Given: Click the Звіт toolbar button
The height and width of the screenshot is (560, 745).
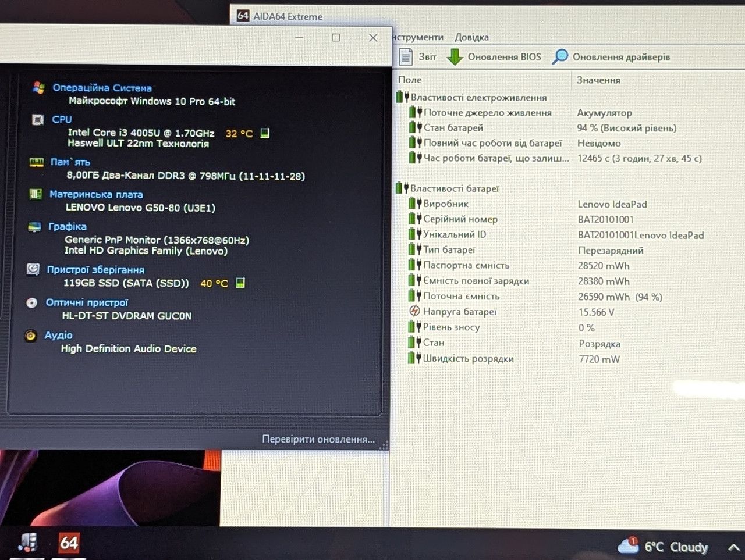Looking at the screenshot, I should tap(418, 57).
